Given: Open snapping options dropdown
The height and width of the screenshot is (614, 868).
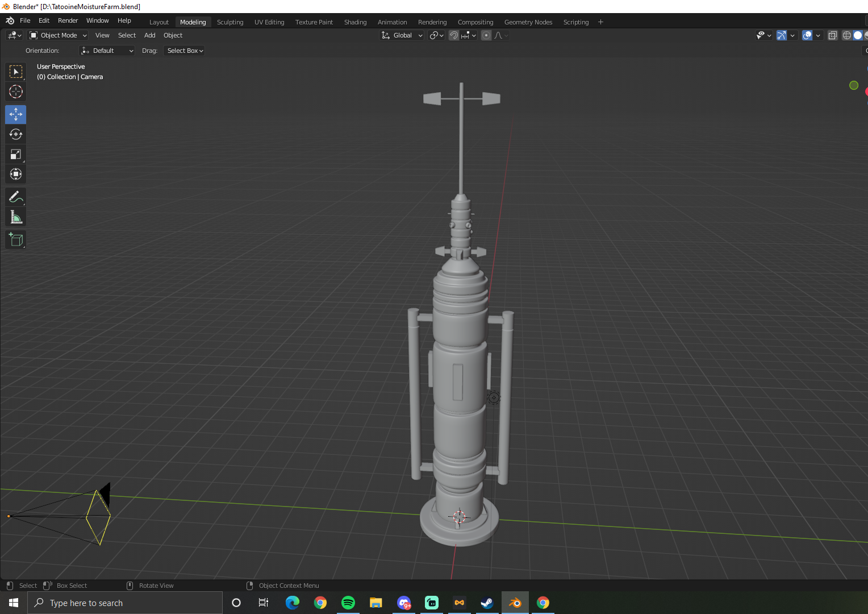Looking at the screenshot, I should click(469, 35).
